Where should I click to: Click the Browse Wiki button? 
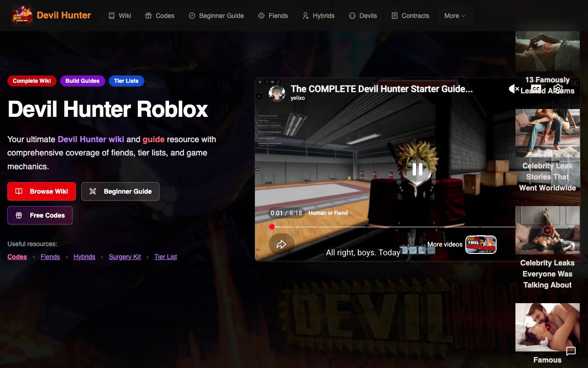[41, 191]
